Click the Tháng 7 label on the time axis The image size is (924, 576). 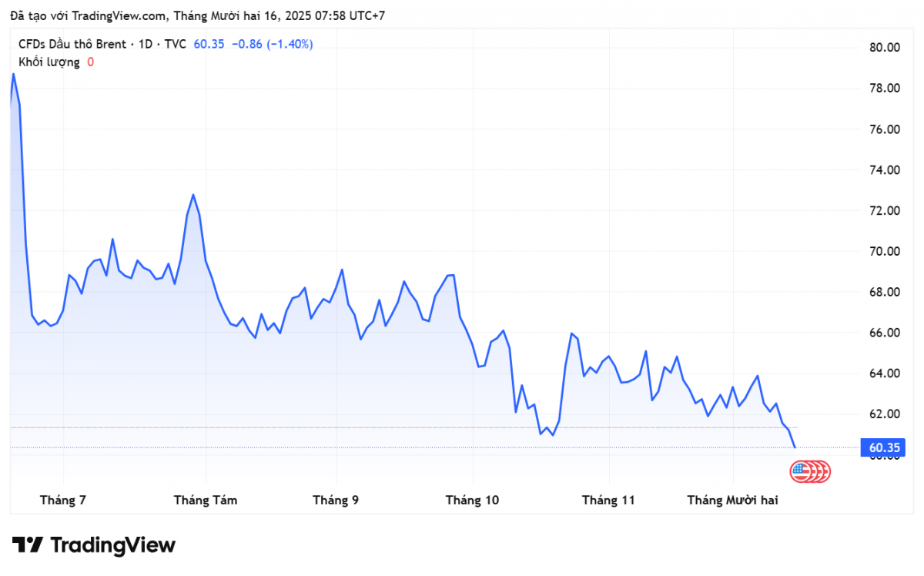point(62,501)
